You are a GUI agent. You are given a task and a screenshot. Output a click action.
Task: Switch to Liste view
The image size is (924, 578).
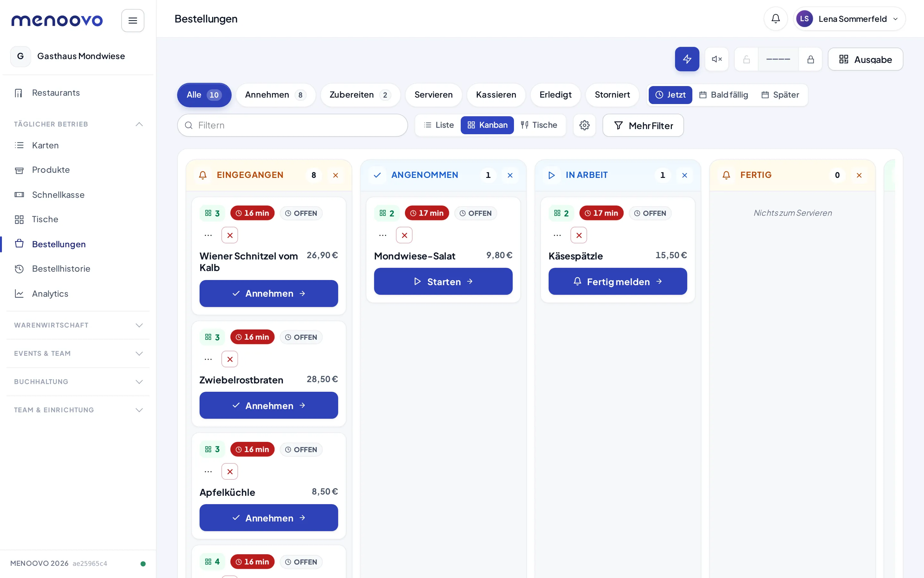pos(439,125)
